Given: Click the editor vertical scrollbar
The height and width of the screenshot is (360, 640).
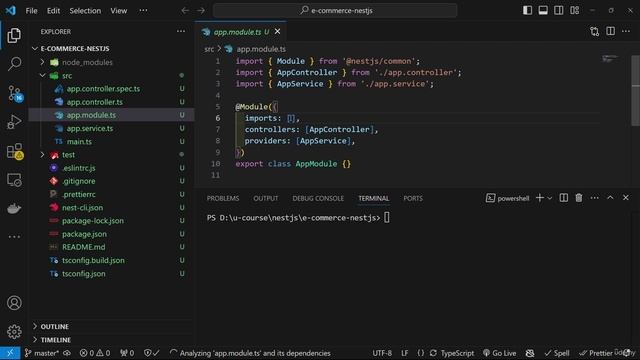Looking at the screenshot, I should point(636,90).
